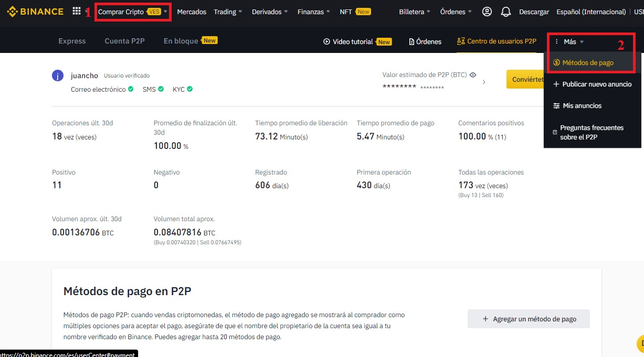The width and height of the screenshot is (644, 357).
Task: Click Agregar un método de pago button
Action: coord(529,319)
